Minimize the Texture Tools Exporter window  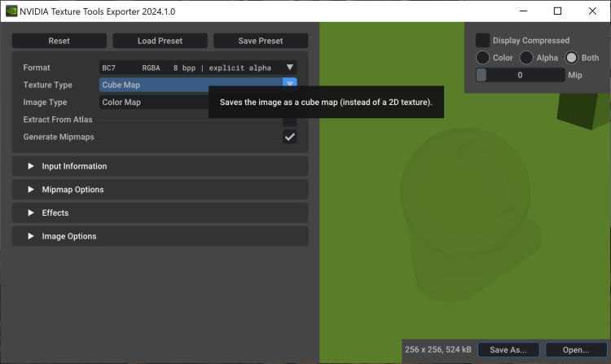point(523,11)
